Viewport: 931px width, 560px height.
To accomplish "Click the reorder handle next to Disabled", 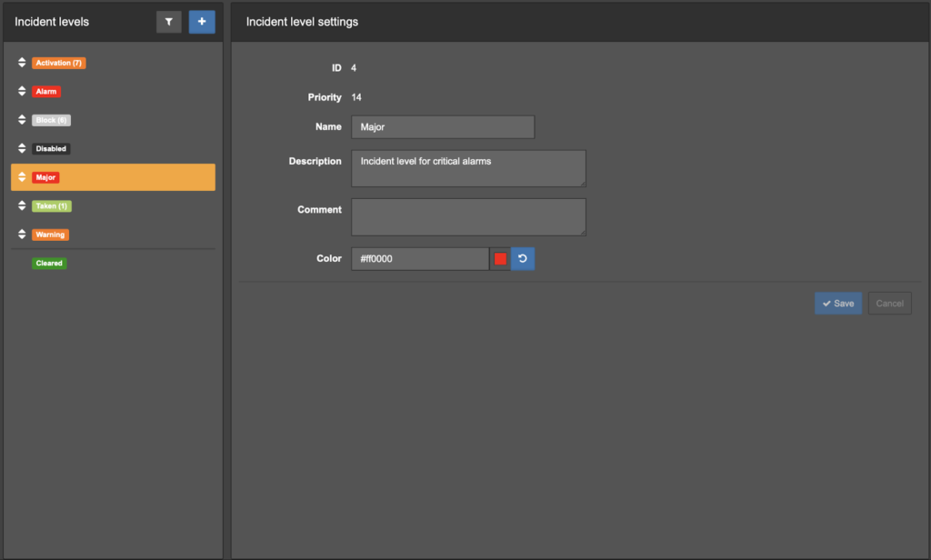I will pos(22,149).
